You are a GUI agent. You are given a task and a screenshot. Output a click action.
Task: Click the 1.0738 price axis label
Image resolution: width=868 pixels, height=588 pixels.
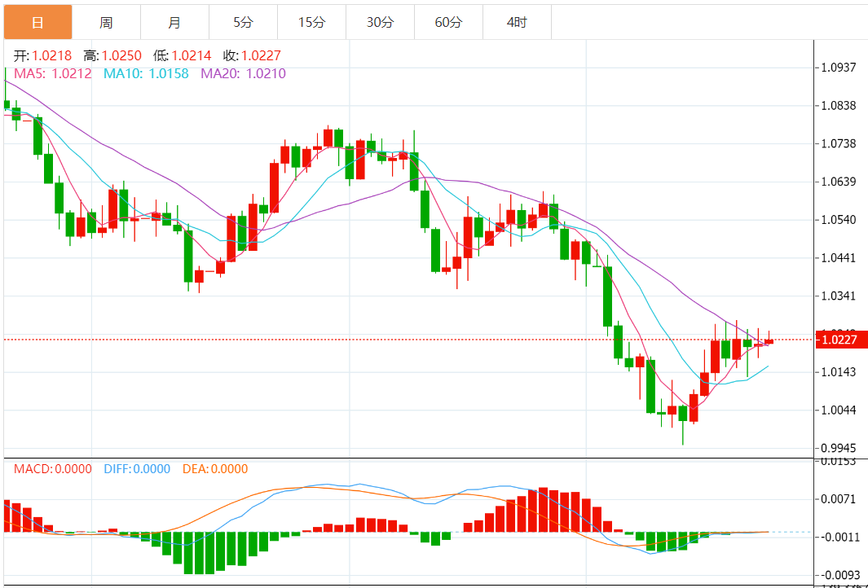click(839, 144)
